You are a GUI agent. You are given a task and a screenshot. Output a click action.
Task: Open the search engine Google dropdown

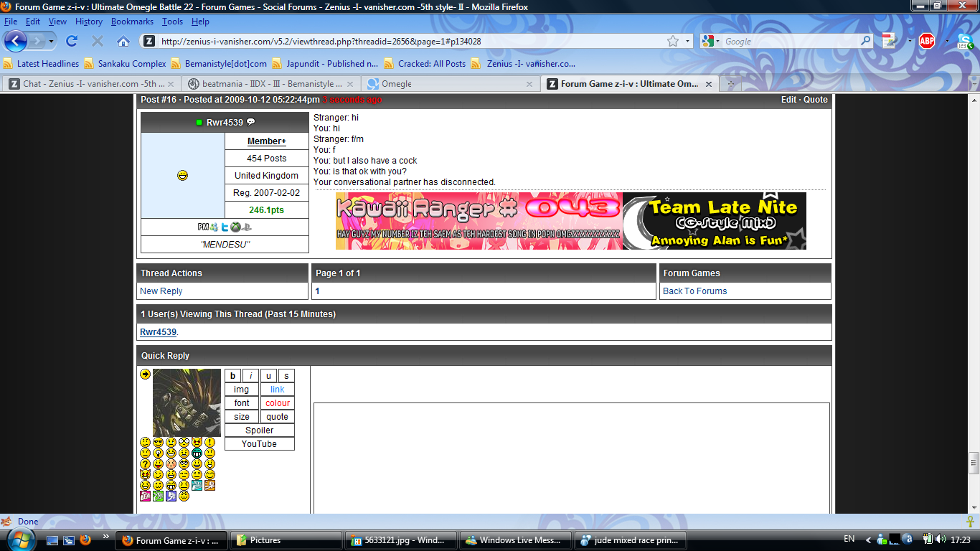[x=710, y=41]
